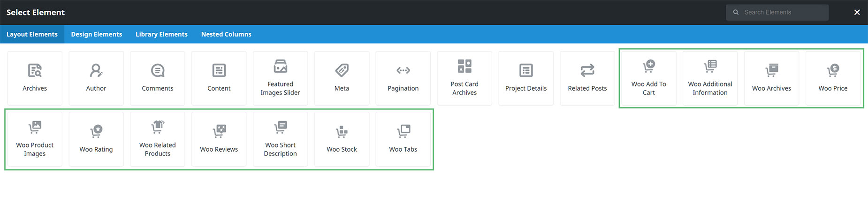868x208 pixels.
Task: Choose the Woo Add To Cart element
Action: click(649, 78)
